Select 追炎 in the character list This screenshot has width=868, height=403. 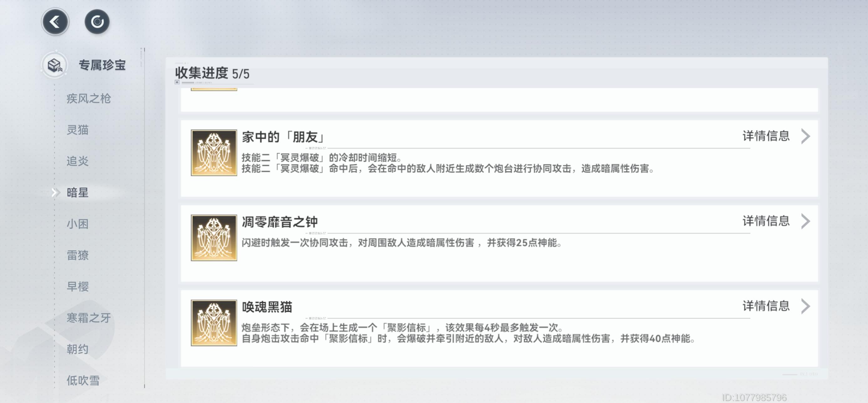click(x=78, y=161)
